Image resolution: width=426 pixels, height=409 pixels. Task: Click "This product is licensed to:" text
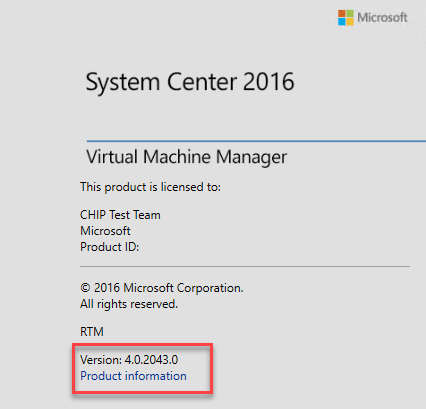point(150,187)
